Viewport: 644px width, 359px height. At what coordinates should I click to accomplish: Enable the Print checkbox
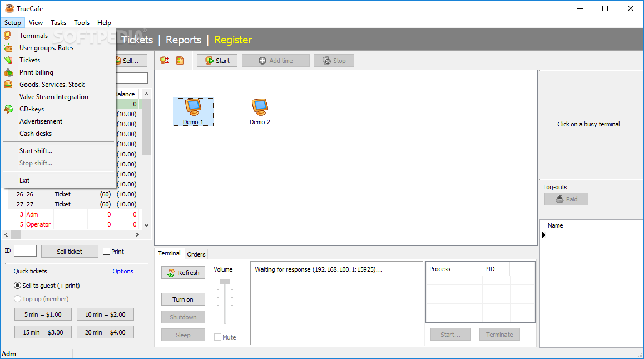coord(106,251)
